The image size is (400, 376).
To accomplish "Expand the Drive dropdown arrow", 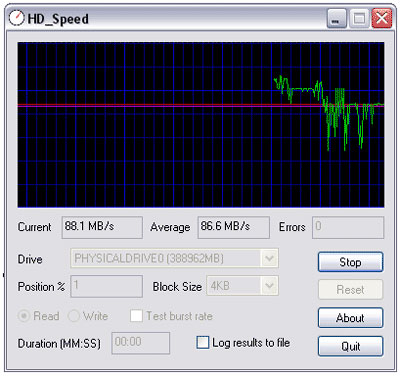I will point(269,258).
